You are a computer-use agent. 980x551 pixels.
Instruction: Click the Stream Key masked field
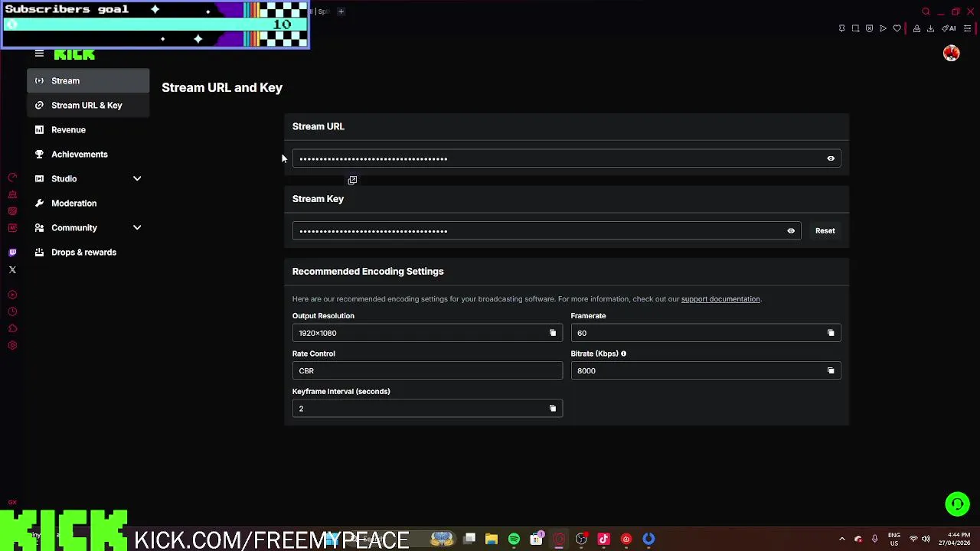point(546,230)
